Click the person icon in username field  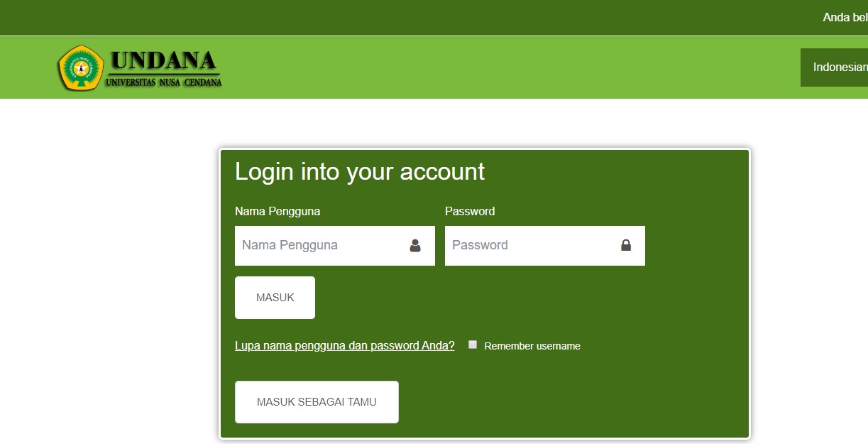pyautogui.click(x=415, y=246)
